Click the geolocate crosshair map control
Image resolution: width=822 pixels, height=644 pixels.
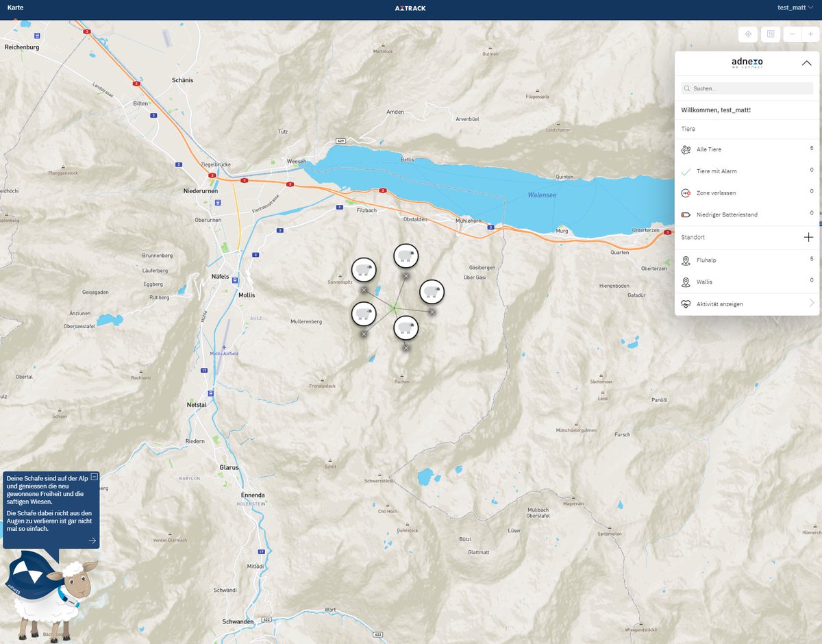click(747, 34)
